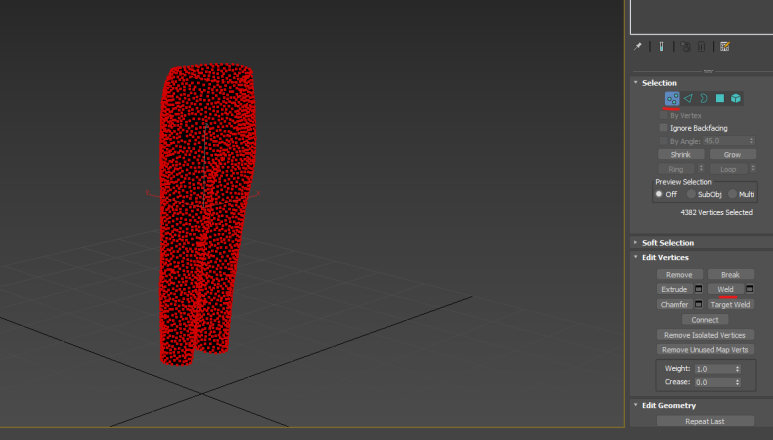Click the Crease value field
This screenshot has height=440, width=773.
click(x=714, y=382)
